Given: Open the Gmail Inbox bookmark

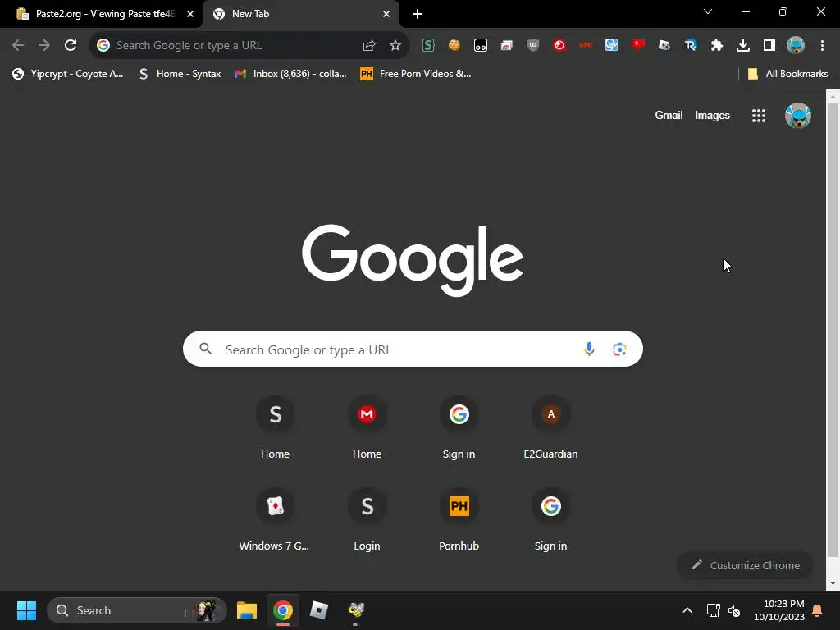Looking at the screenshot, I should tap(291, 74).
